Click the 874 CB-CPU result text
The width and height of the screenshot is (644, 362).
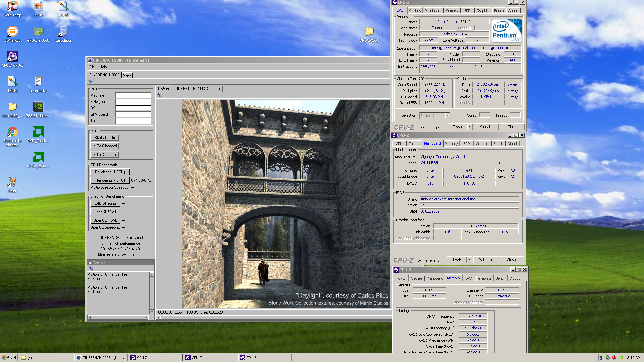click(x=141, y=180)
